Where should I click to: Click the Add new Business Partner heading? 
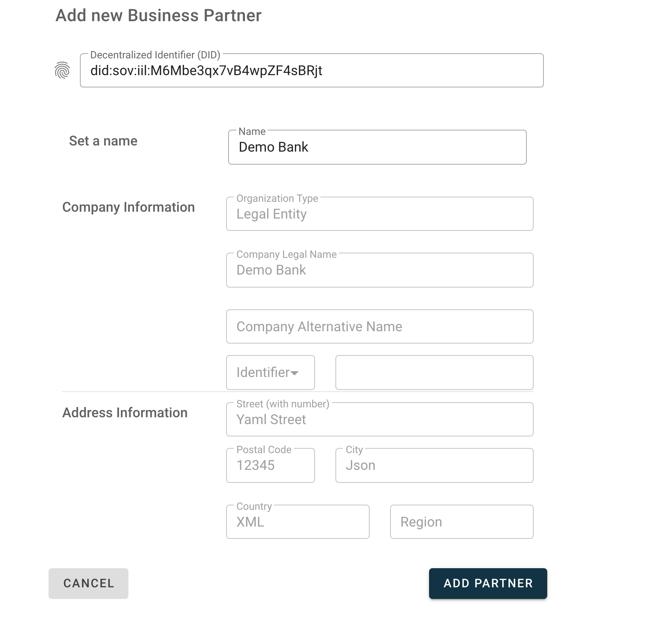[159, 15]
